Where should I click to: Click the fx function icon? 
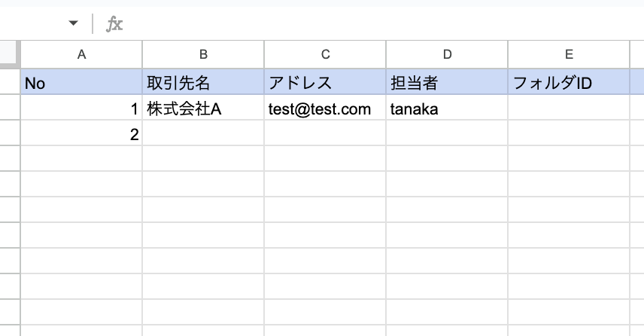coord(114,24)
